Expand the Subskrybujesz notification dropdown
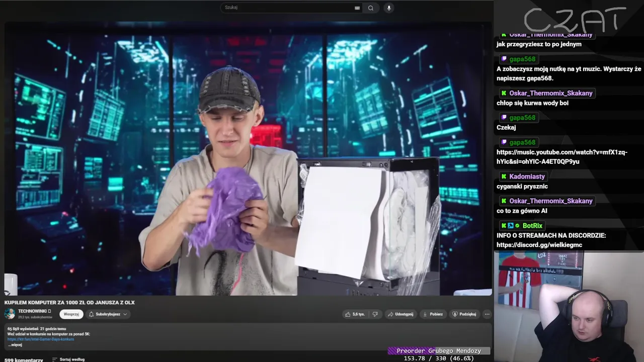 108,314
